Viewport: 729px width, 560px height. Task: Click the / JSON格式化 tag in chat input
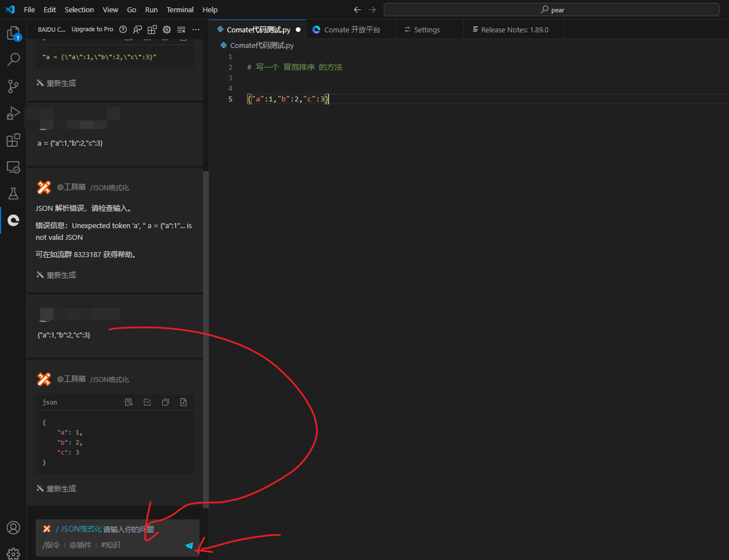click(x=79, y=529)
